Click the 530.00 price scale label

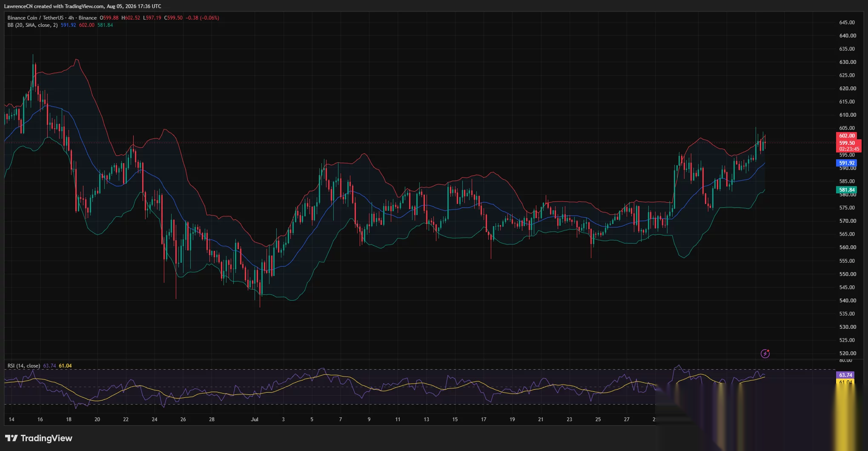tap(847, 327)
